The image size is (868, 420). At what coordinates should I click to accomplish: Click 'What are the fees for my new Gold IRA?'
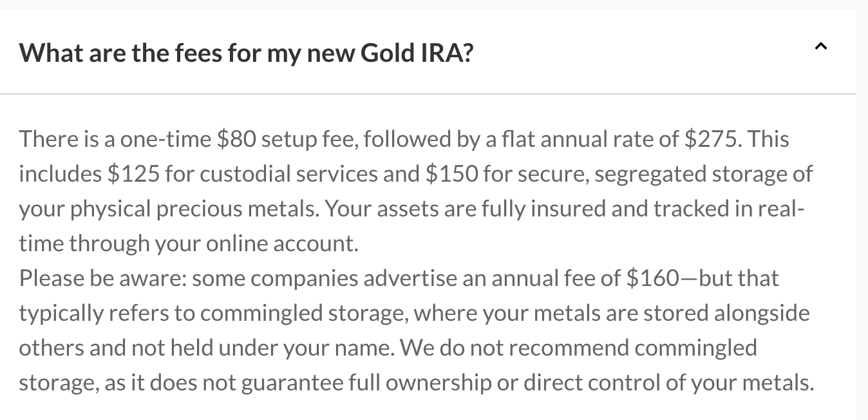pyautogui.click(x=247, y=52)
